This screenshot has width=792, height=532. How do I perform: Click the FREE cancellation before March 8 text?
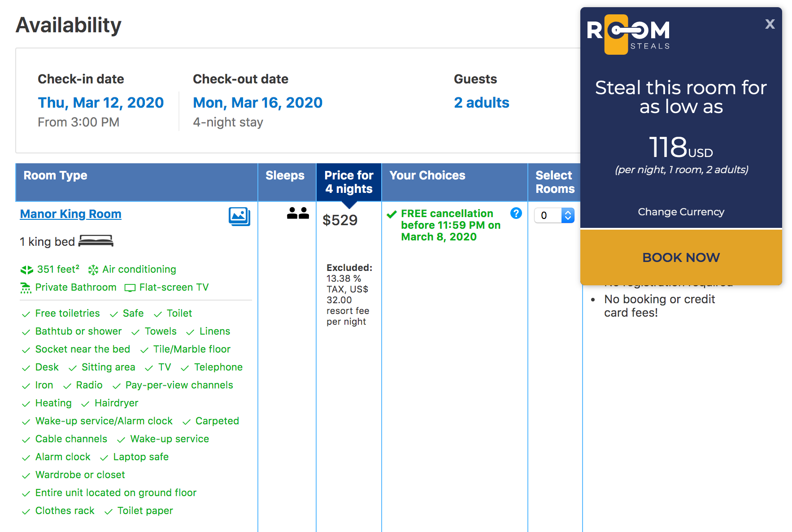click(451, 225)
